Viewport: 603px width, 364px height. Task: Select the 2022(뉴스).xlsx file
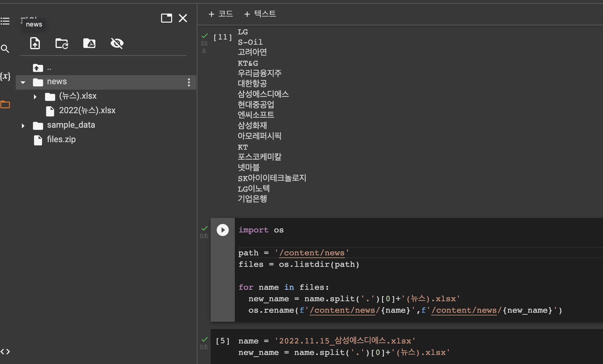click(x=87, y=110)
